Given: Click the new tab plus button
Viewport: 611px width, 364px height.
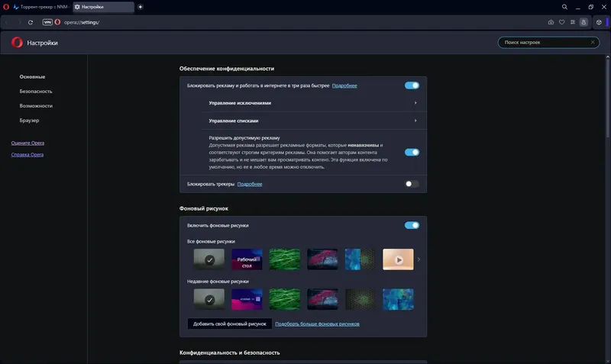Looking at the screenshot, I should (141, 7).
